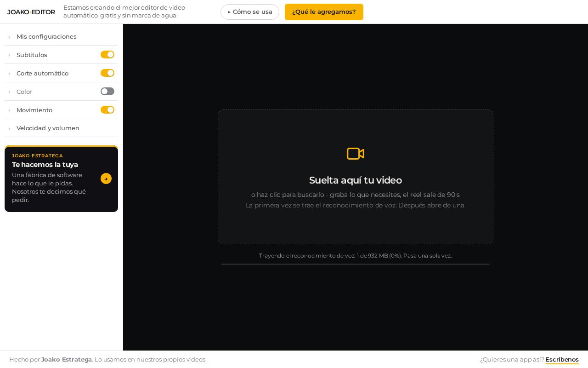588x368 pixels.
Task: Open the Mis configuraciones label
Action: (46, 36)
